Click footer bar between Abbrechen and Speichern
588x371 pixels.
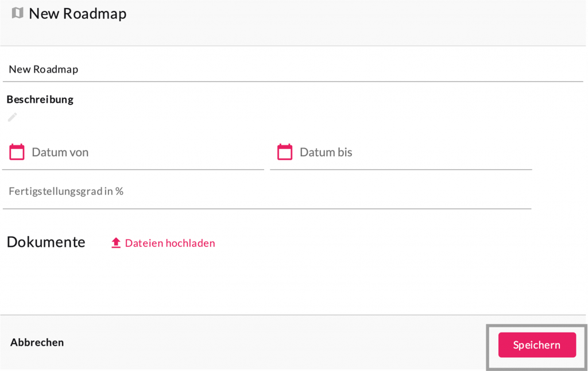point(276,343)
